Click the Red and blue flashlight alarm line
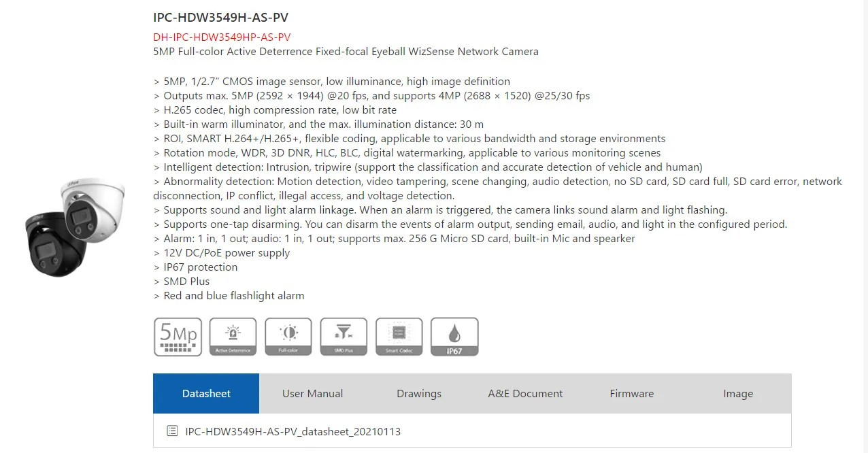Image resolution: width=868 pixels, height=453 pixels. click(x=233, y=295)
